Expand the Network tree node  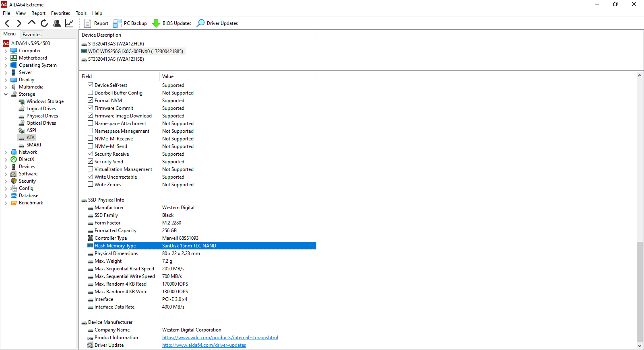pyautogui.click(x=6, y=152)
